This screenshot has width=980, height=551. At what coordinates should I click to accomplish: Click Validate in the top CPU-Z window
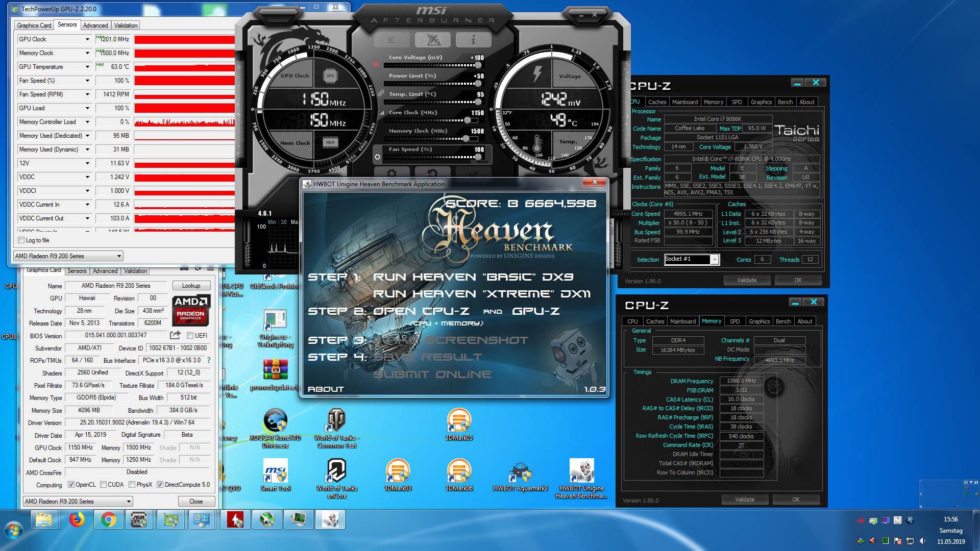pos(747,280)
